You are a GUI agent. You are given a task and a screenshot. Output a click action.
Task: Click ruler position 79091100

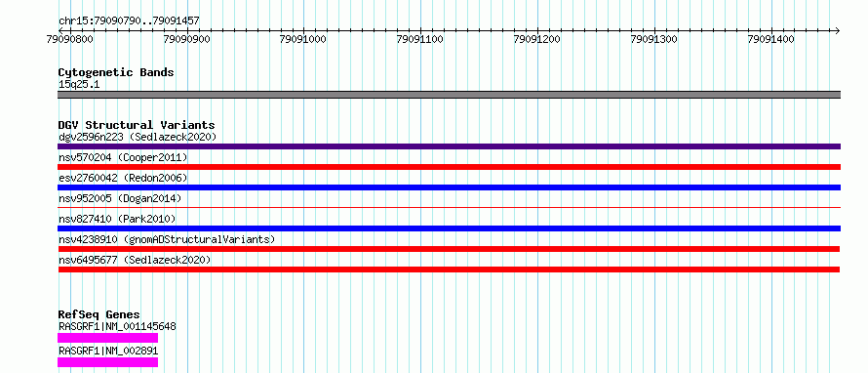coord(420,39)
